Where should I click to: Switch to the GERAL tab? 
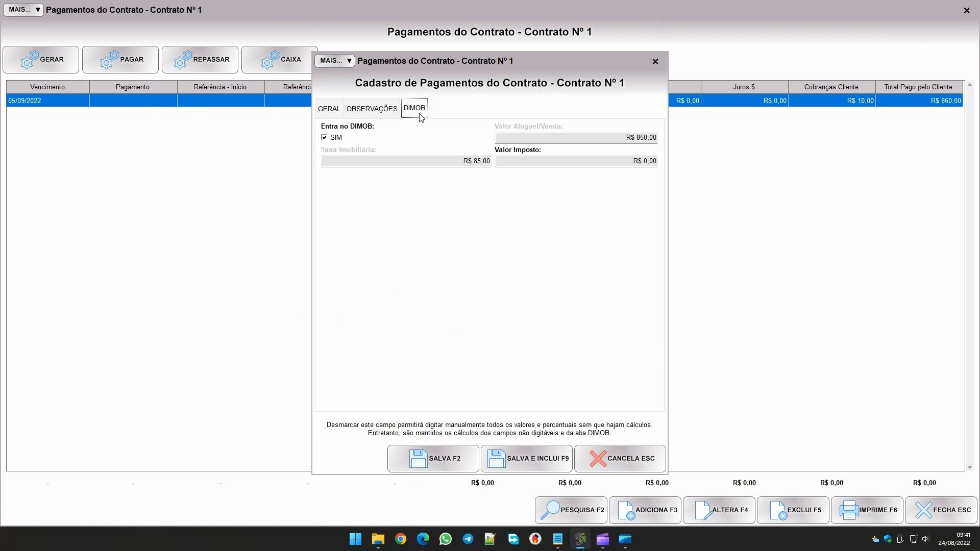tap(329, 109)
